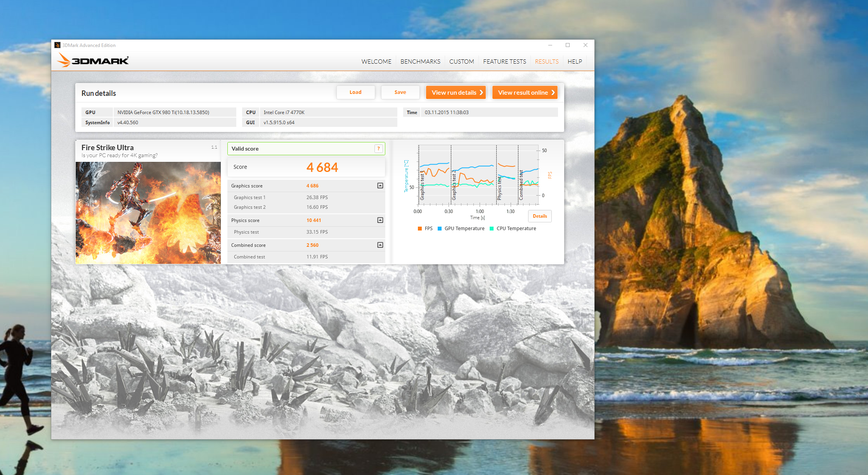Viewport: 868px width, 475px height.
Task: Click the green CPU Temperature legend swatch
Action: tap(492, 229)
